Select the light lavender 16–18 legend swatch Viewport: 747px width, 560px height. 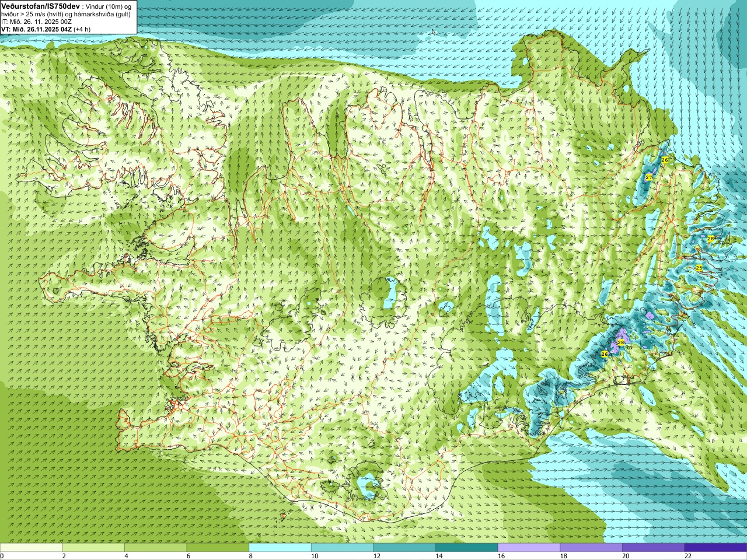click(x=529, y=548)
